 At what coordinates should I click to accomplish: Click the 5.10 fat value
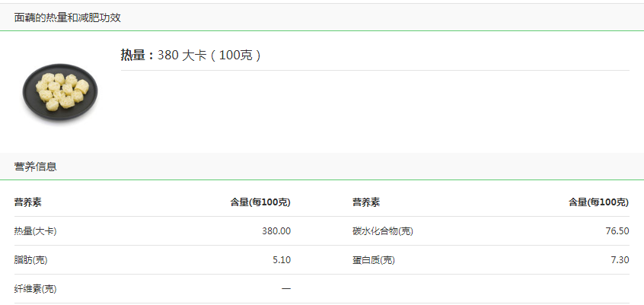click(x=282, y=260)
